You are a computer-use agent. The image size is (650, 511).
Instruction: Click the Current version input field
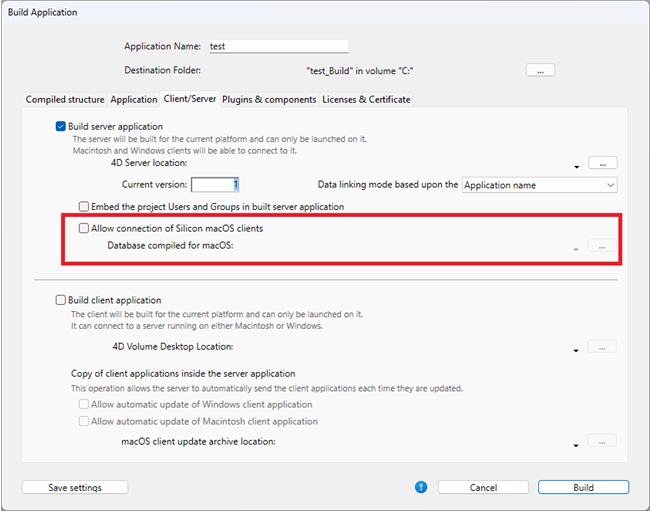215,185
